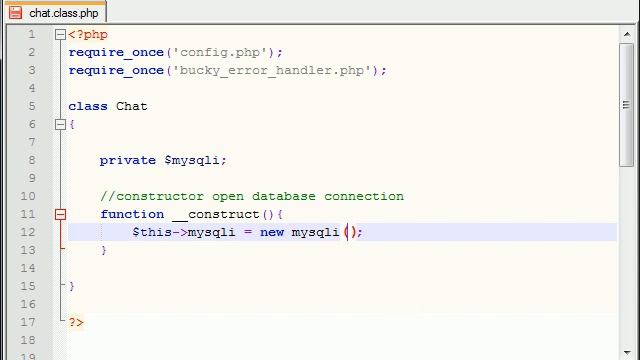The image size is (640, 360).
Task: Click the scrollbar down arrow
Action: point(627,352)
